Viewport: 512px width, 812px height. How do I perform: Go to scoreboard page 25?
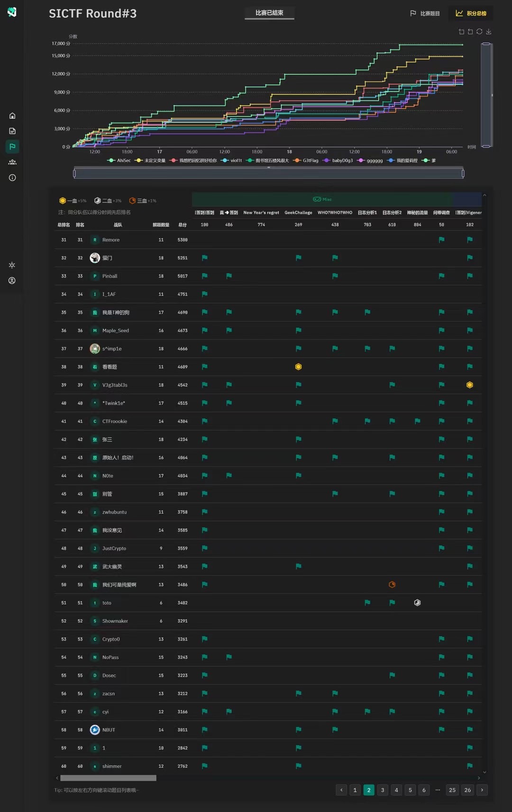pos(452,790)
